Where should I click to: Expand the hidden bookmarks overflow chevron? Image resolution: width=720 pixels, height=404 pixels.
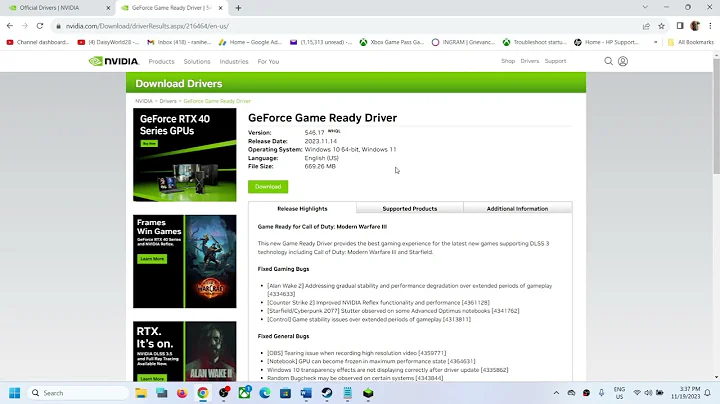pyautogui.click(x=655, y=42)
